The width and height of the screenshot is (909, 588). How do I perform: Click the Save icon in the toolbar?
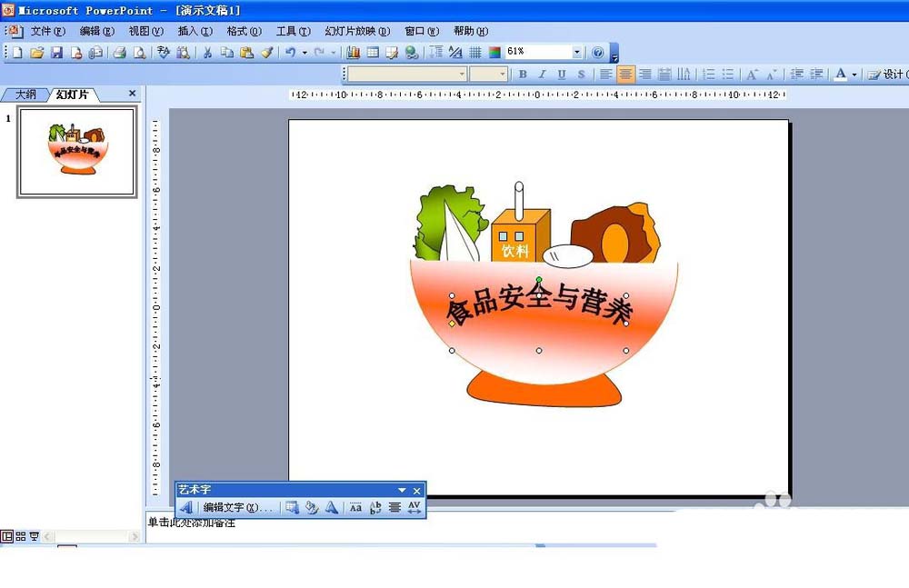coord(56,53)
